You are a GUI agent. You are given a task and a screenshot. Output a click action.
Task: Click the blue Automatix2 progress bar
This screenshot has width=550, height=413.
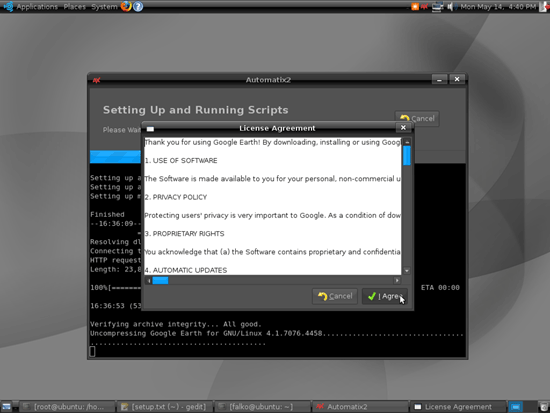(115, 156)
